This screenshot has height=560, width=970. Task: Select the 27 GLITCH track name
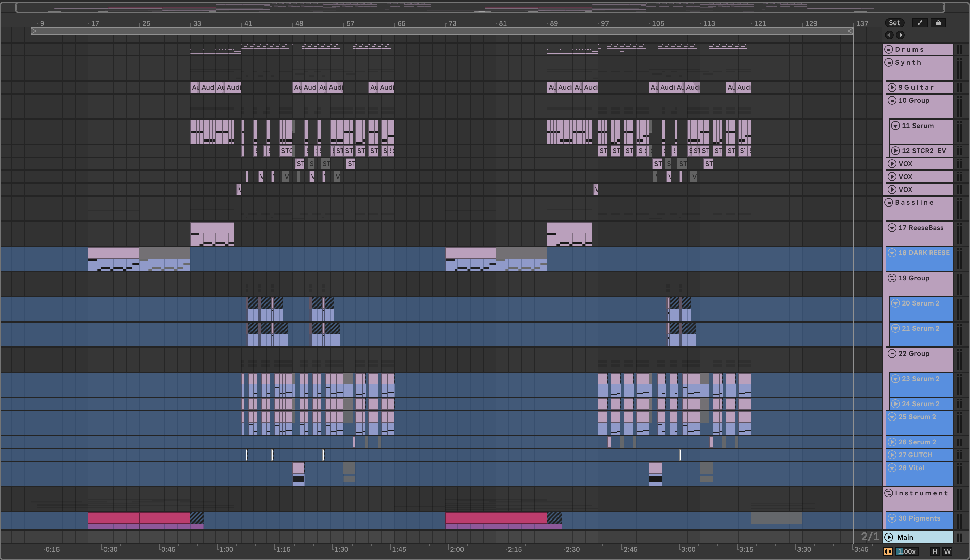915,455
